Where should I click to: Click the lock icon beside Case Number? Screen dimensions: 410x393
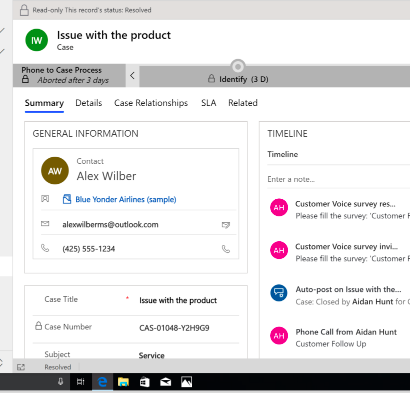pyautogui.click(x=39, y=326)
